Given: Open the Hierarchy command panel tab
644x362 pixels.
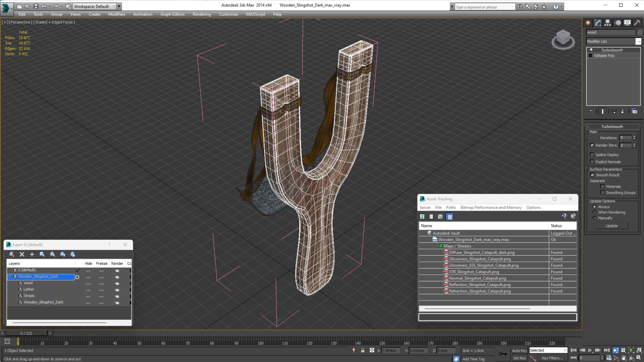Looking at the screenshot, I should pos(607,23).
